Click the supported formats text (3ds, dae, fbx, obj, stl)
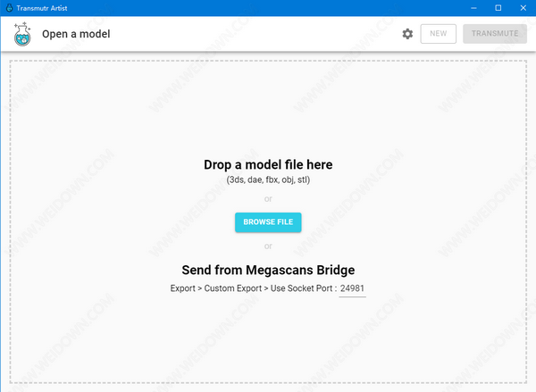This screenshot has height=392, width=536. 268,179
